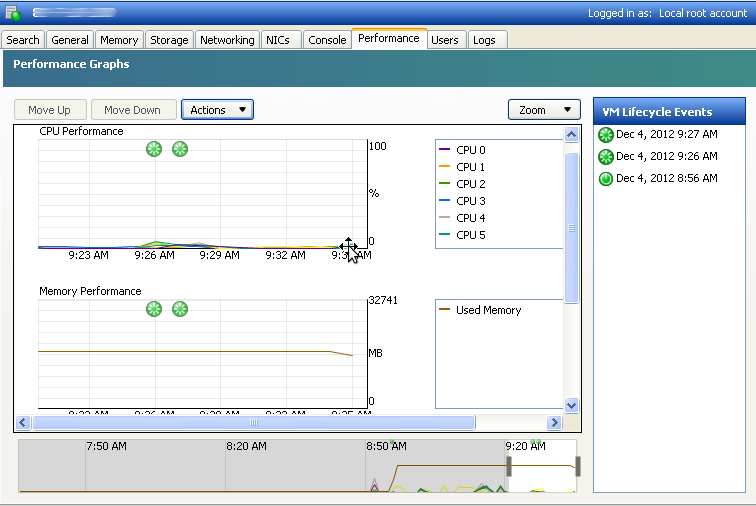Click the CPU Performance graph title

tap(81, 131)
